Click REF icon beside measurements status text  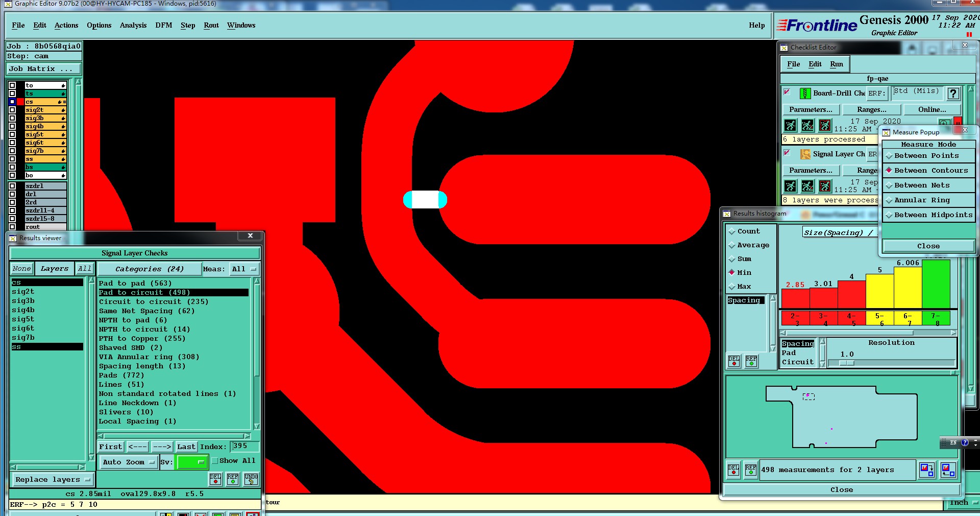click(x=751, y=470)
